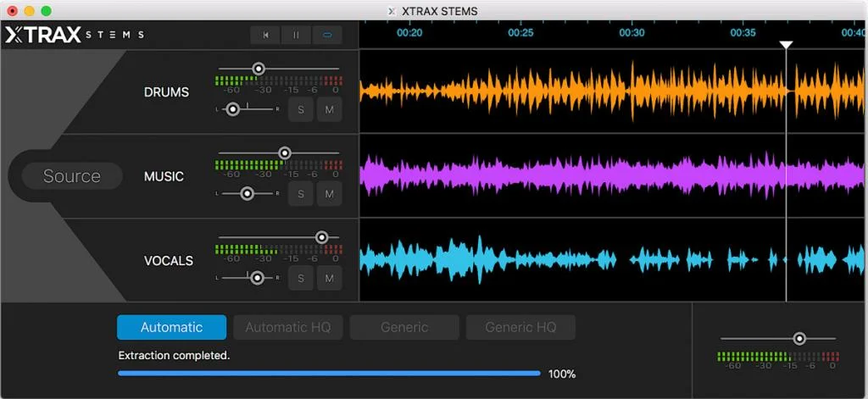Click the 00:35 mark on timeline

coord(743,33)
